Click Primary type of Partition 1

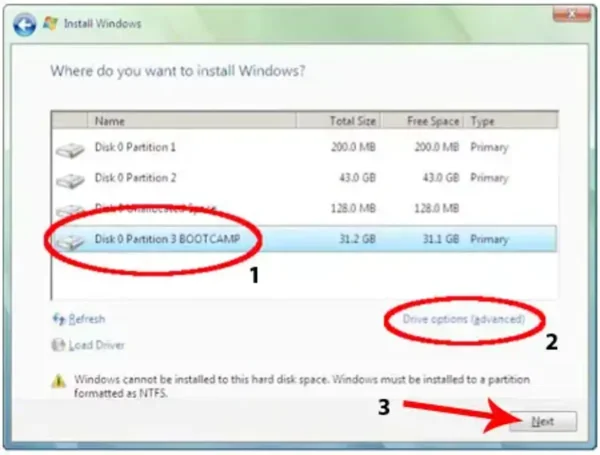pos(489,147)
